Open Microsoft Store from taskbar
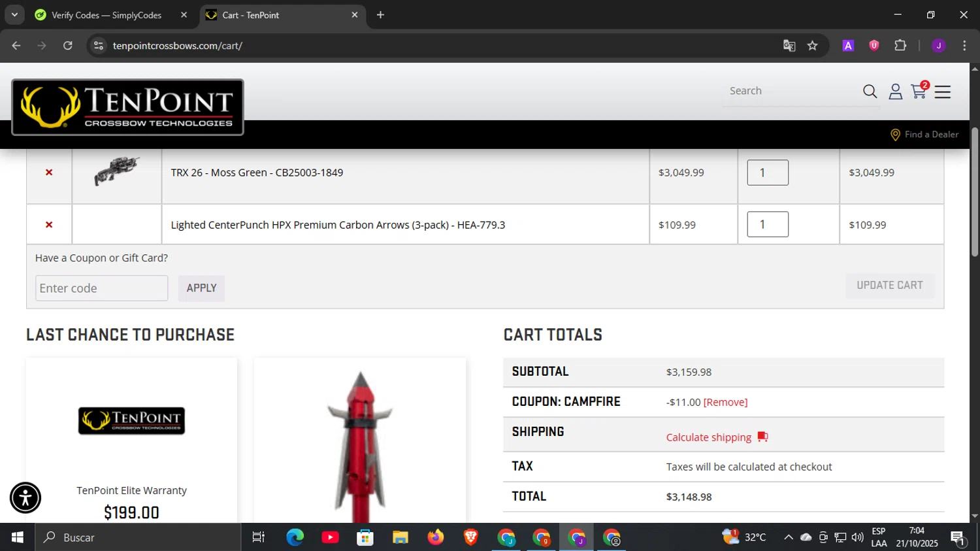Image resolution: width=980 pixels, height=551 pixels. (x=365, y=537)
